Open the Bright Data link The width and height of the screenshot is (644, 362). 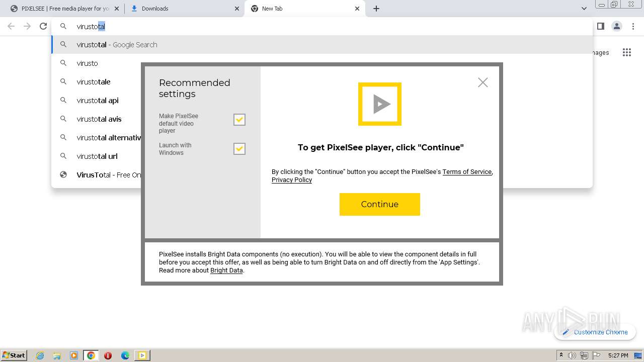pos(226,270)
